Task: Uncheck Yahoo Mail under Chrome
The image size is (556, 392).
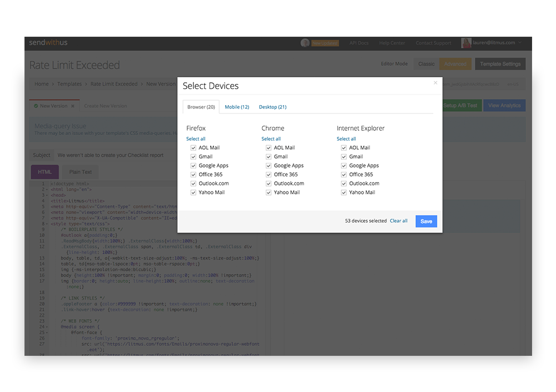Action: [269, 192]
